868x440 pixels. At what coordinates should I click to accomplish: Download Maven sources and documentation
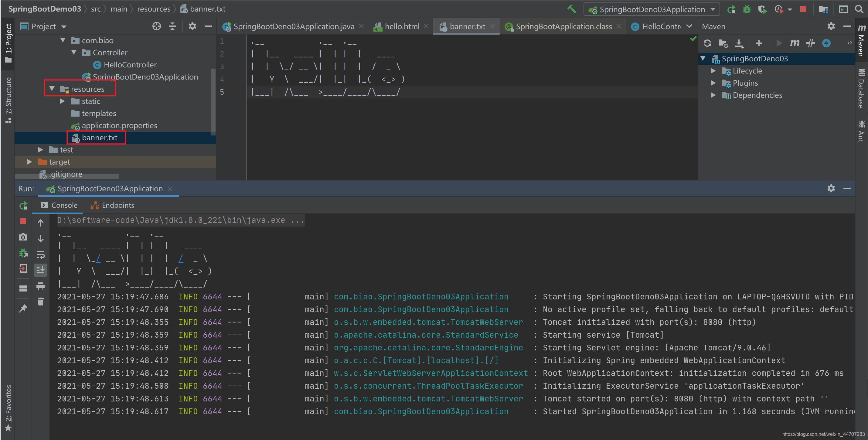pos(739,43)
